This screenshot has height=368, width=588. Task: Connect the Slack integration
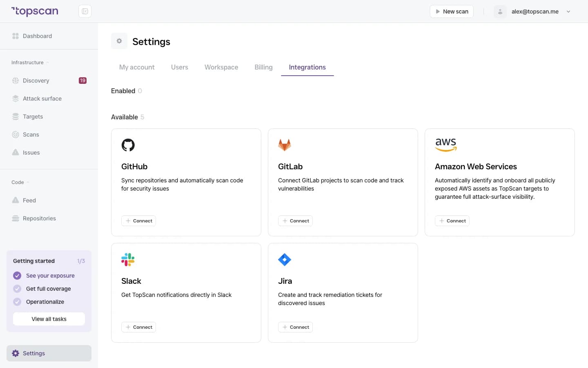point(139,327)
